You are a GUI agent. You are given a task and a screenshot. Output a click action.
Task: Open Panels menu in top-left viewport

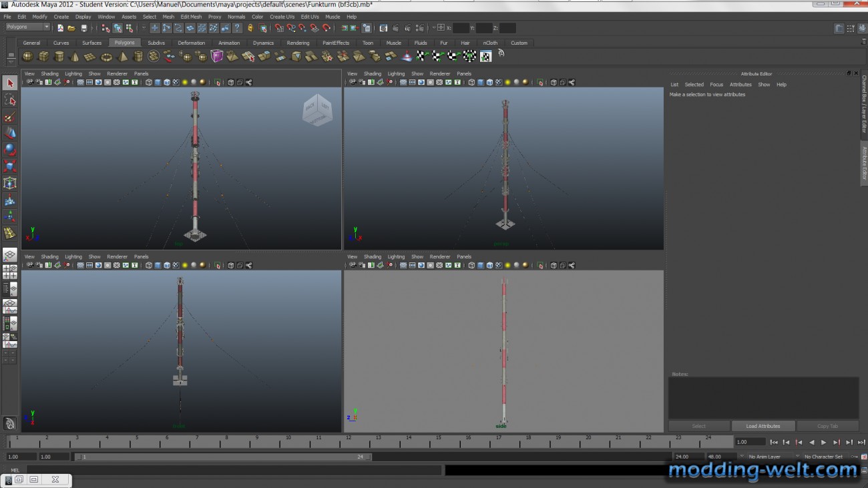(x=141, y=73)
